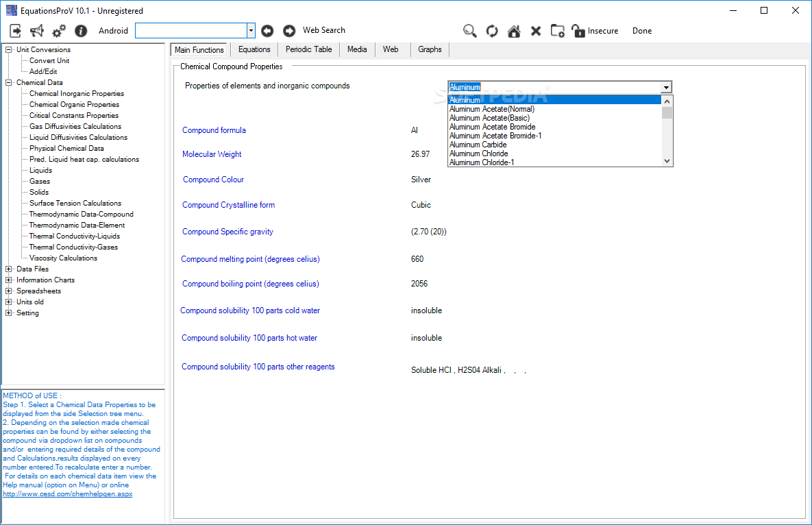812x525 pixels.
Task: Collapse the Unit Conversions tree node
Action: click(8, 50)
